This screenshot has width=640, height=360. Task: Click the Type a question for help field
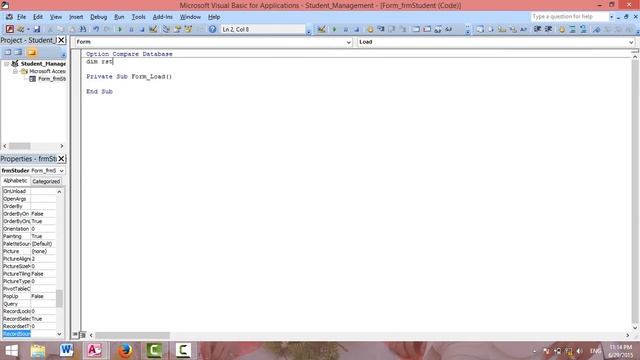pos(570,17)
